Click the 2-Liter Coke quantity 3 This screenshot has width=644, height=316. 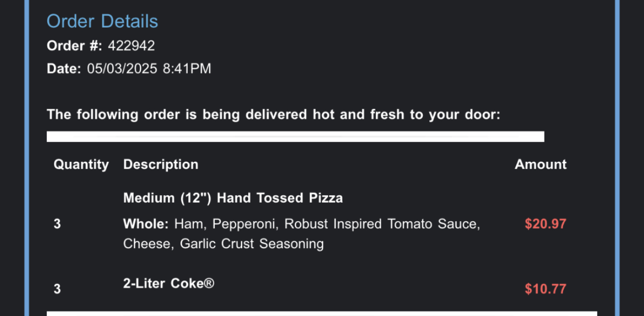[x=57, y=289]
